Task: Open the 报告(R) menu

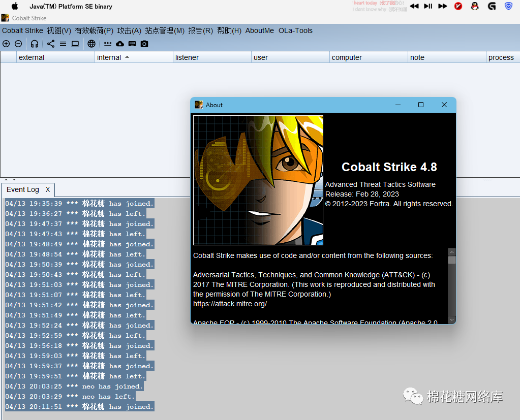Action: click(x=201, y=30)
